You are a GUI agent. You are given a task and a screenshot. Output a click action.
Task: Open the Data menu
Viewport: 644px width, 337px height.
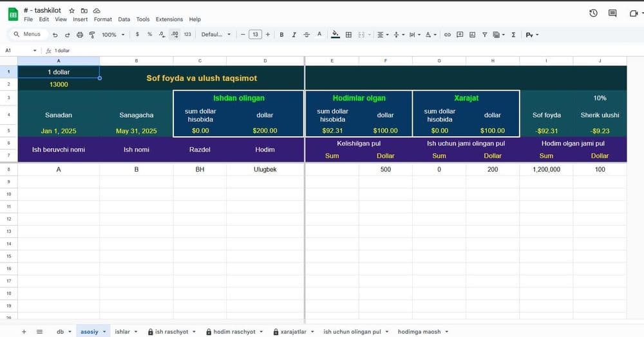click(124, 19)
